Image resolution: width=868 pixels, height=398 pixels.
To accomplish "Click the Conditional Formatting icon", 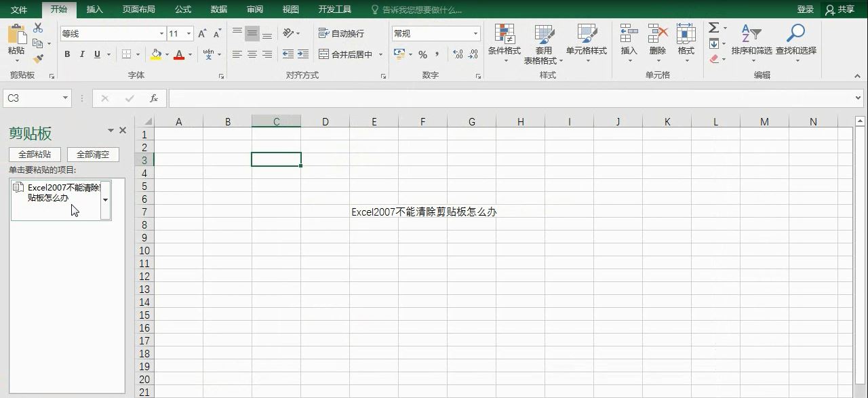I will click(504, 34).
